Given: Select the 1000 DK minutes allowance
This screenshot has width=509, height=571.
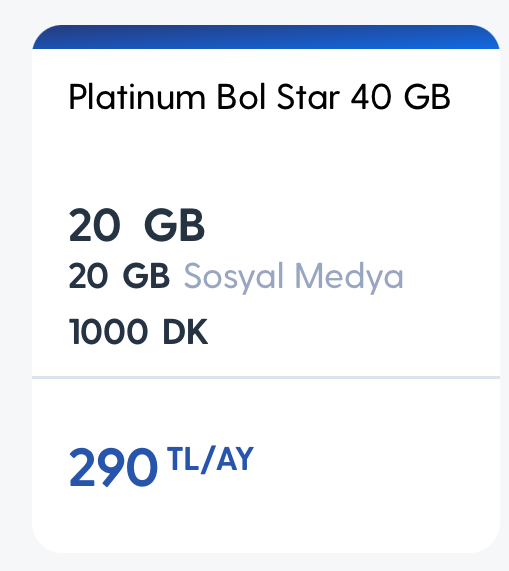Looking at the screenshot, I should tap(138, 331).
